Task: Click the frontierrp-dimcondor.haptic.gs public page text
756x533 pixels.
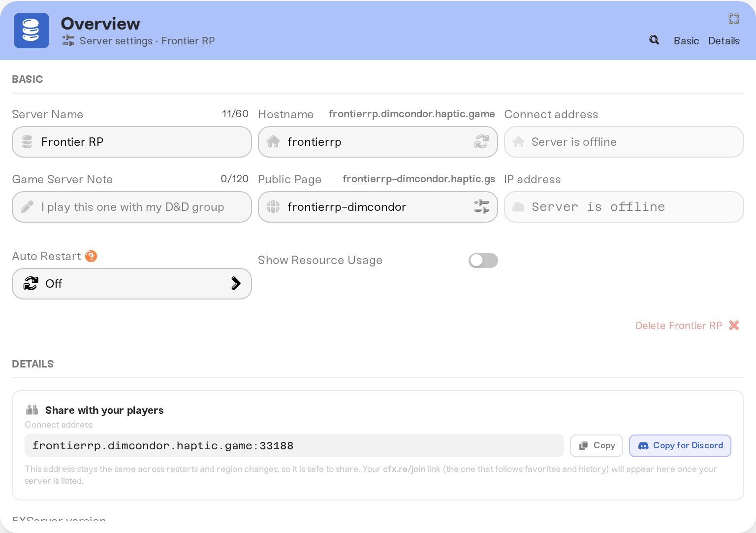Action: (x=419, y=179)
